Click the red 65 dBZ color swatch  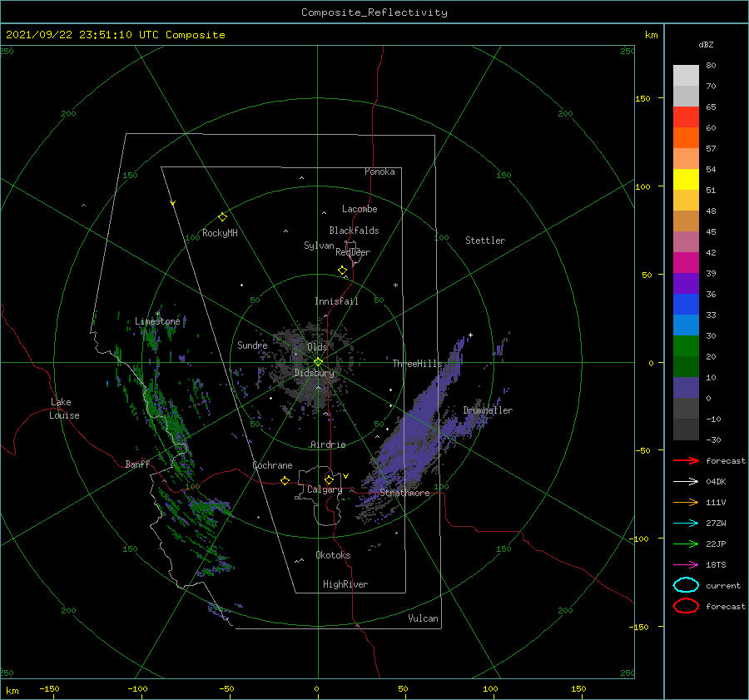(x=686, y=117)
